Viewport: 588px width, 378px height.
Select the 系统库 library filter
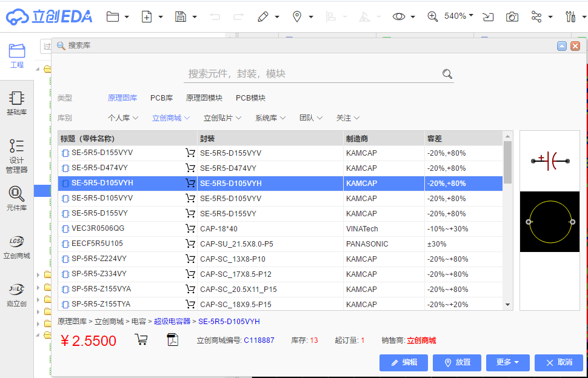click(267, 118)
